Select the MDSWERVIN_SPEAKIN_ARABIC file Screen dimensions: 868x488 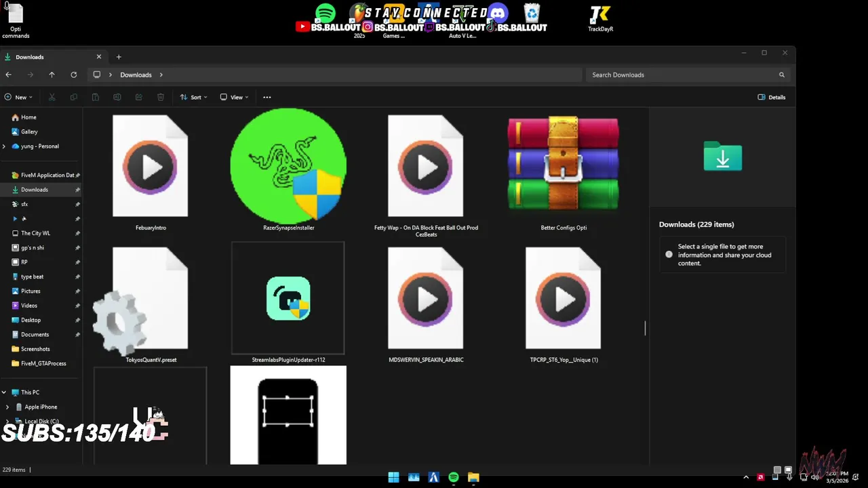point(426,304)
